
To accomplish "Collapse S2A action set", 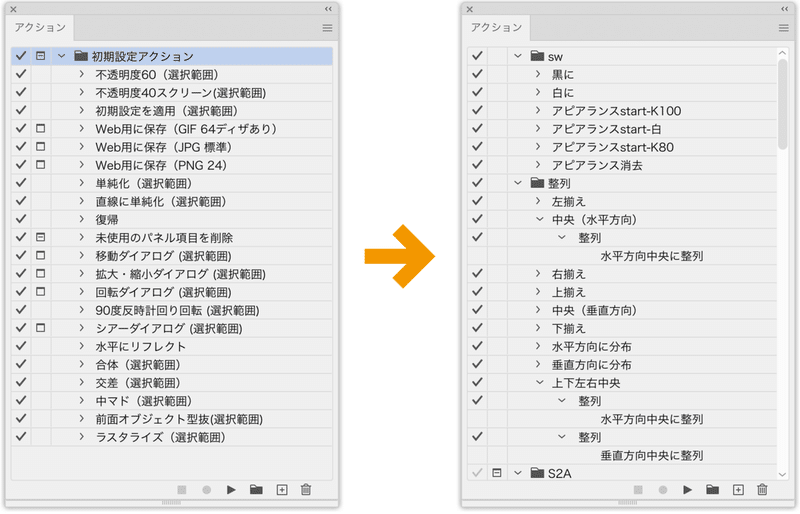I will coord(518,473).
